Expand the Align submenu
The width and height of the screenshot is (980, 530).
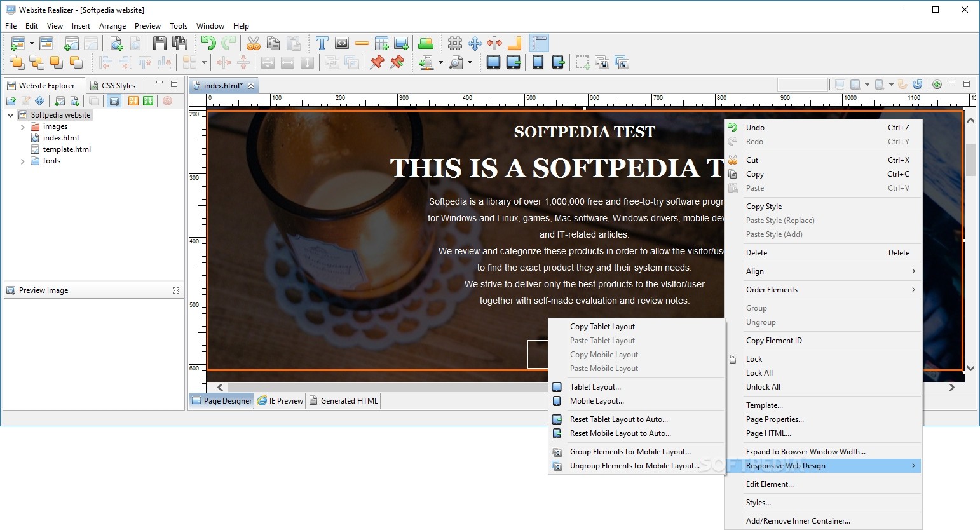tap(823, 271)
